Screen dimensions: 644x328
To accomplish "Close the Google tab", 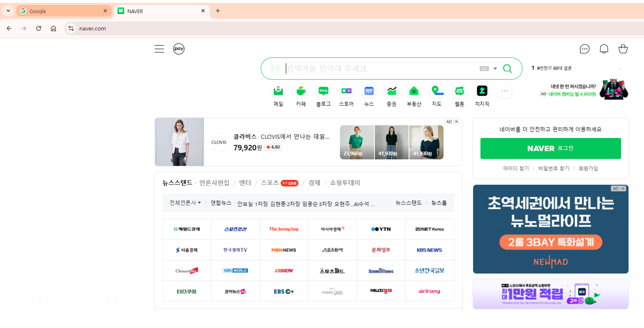I will tap(105, 11).
